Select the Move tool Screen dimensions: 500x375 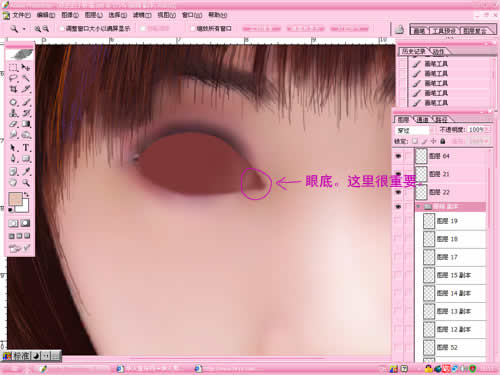pos(26,68)
